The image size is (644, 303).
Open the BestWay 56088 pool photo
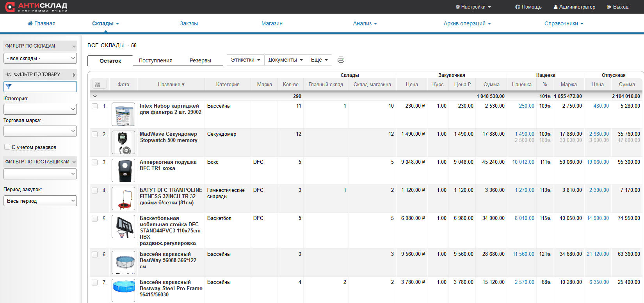point(123,262)
